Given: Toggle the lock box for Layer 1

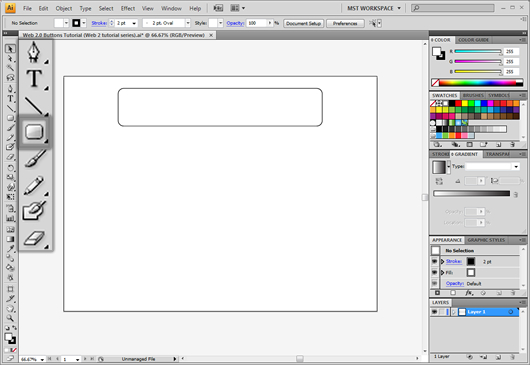Looking at the screenshot, I should pyautogui.click(x=442, y=312).
